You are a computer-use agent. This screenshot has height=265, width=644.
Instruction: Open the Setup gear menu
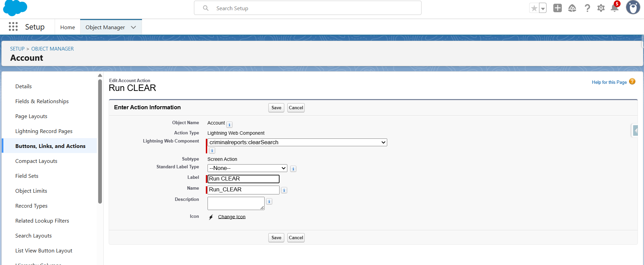tap(601, 8)
